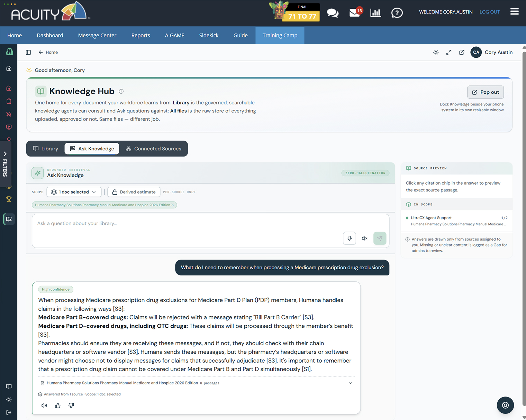Toggle the sidebar panel collapse icon
526x420 pixels.
tap(28, 53)
